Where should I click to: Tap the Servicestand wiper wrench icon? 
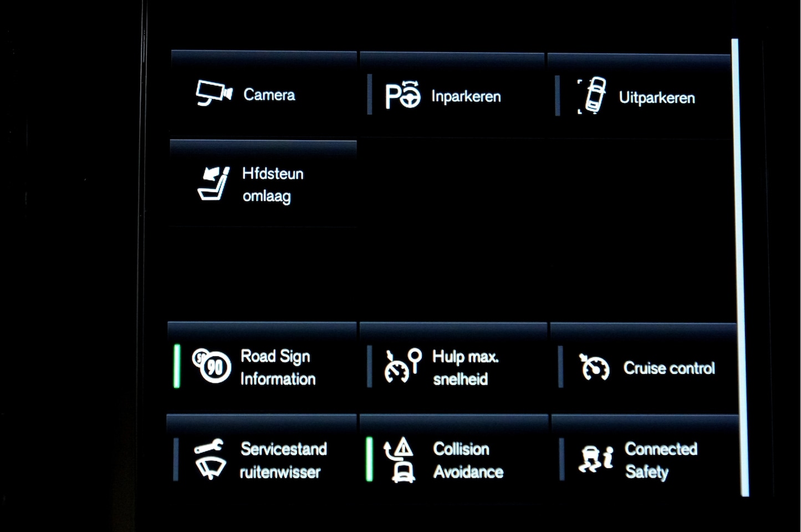(210, 459)
